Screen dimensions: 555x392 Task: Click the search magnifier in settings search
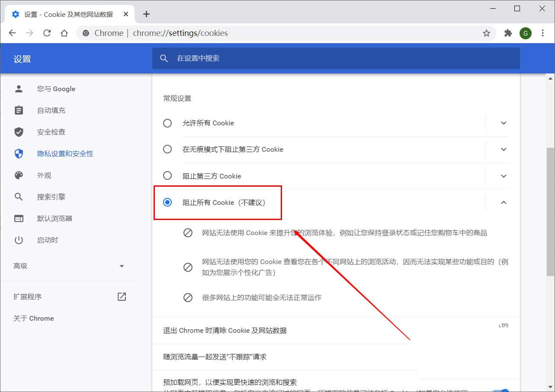164,58
